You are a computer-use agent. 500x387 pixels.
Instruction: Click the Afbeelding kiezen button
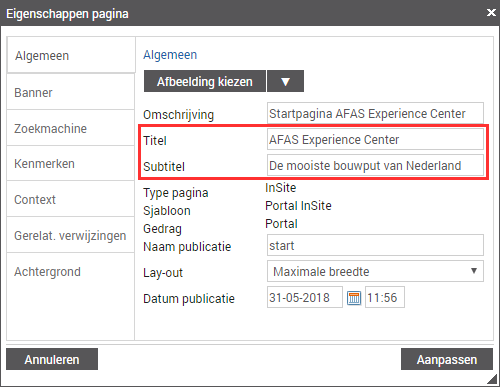coord(205,81)
